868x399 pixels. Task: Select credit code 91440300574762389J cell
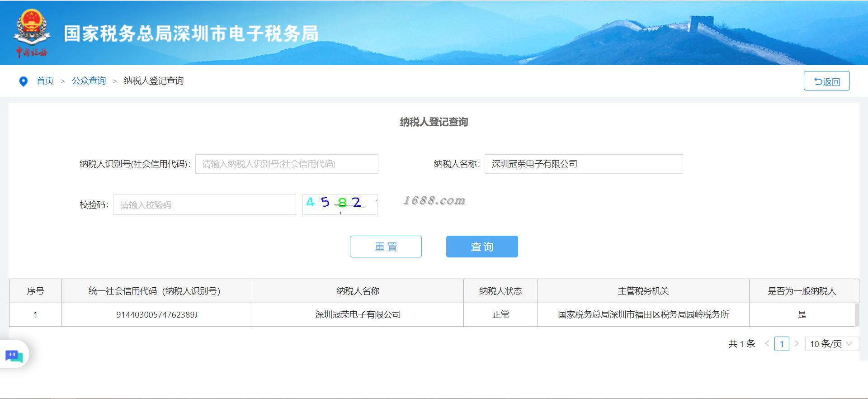click(x=156, y=314)
